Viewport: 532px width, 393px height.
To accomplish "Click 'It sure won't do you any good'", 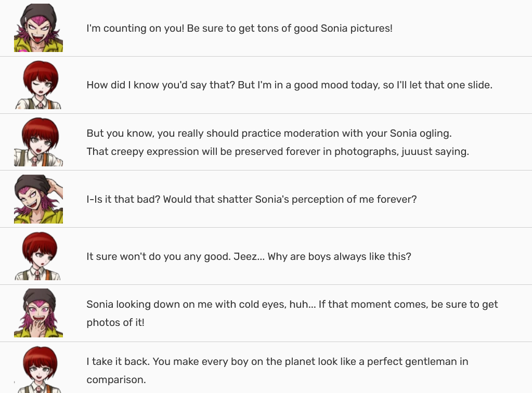I will tap(159, 256).
